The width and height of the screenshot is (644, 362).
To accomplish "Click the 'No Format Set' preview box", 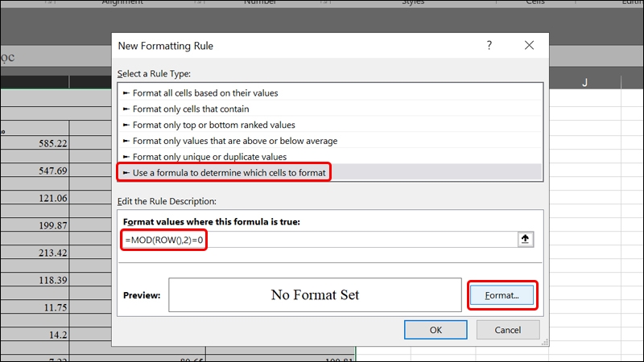I will pos(315,294).
